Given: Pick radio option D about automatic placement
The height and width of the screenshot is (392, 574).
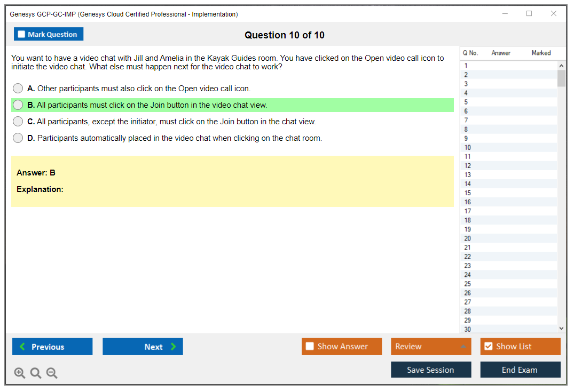Looking at the screenshot, I should click(x=18, y=138).
